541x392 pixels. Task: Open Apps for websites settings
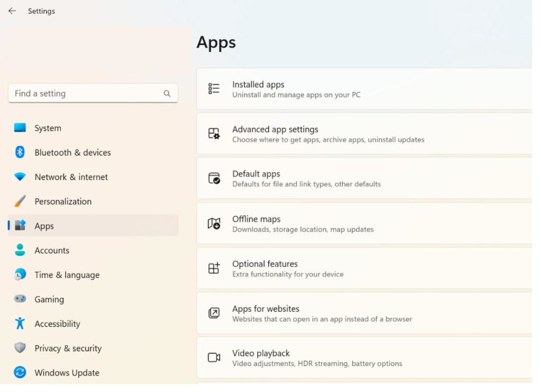(322, 313)
